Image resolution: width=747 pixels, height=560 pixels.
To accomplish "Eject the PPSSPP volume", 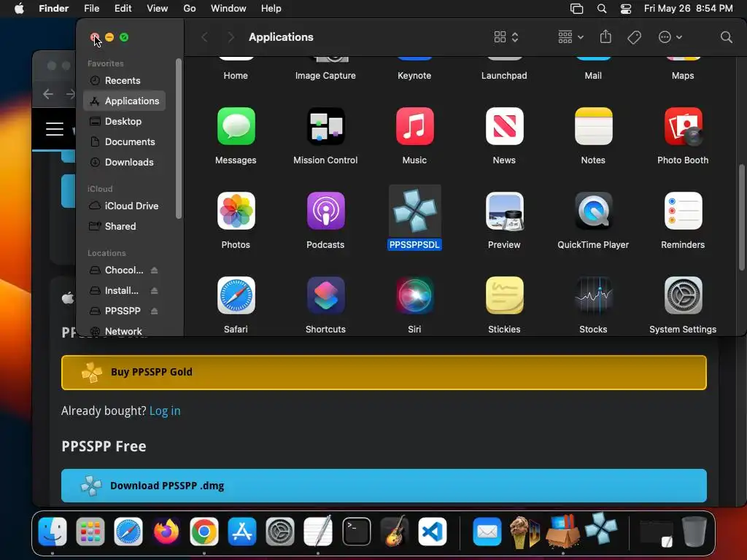I will tap(154, 311).
